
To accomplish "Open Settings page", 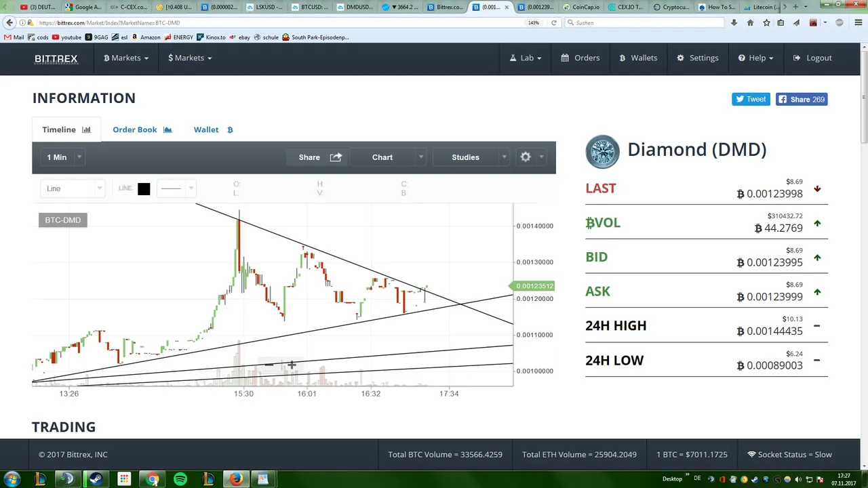I will (x=698, y=58).
